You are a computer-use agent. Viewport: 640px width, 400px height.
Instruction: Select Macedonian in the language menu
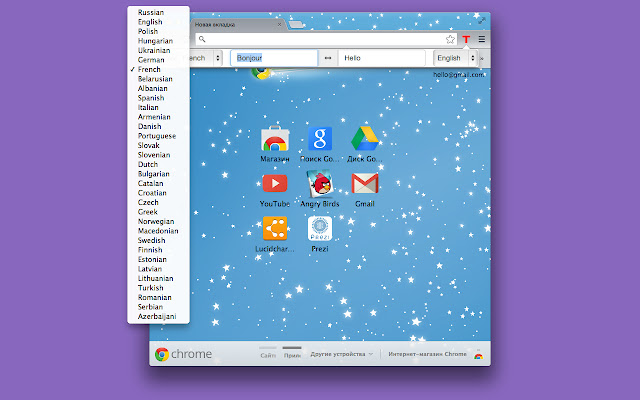158,231
